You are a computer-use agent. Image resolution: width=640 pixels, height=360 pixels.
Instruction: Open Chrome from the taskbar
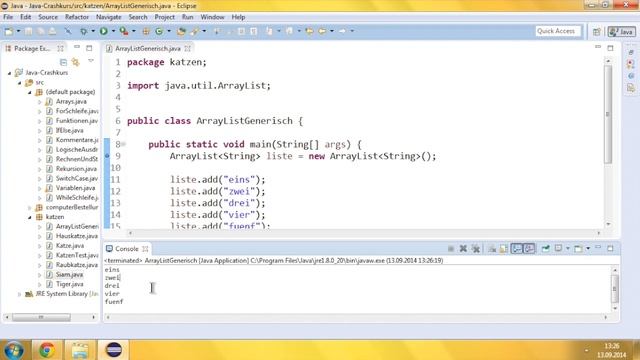click(47, 350)
